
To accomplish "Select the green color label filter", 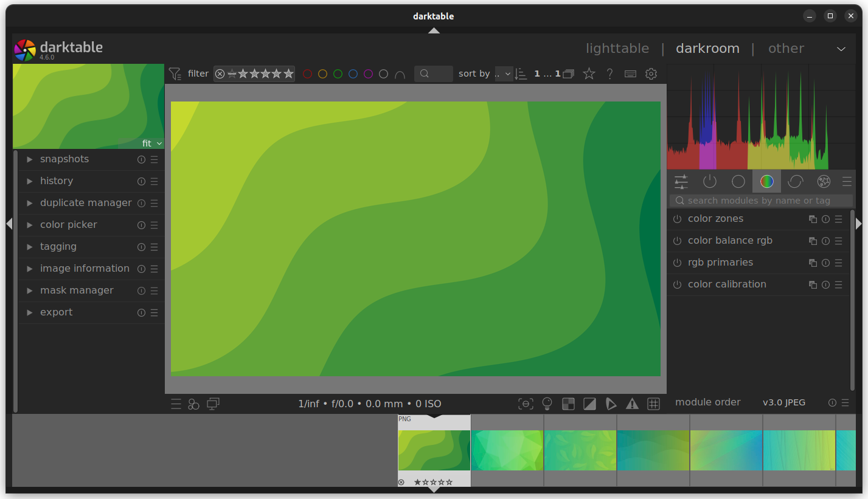I will point(338,74).
